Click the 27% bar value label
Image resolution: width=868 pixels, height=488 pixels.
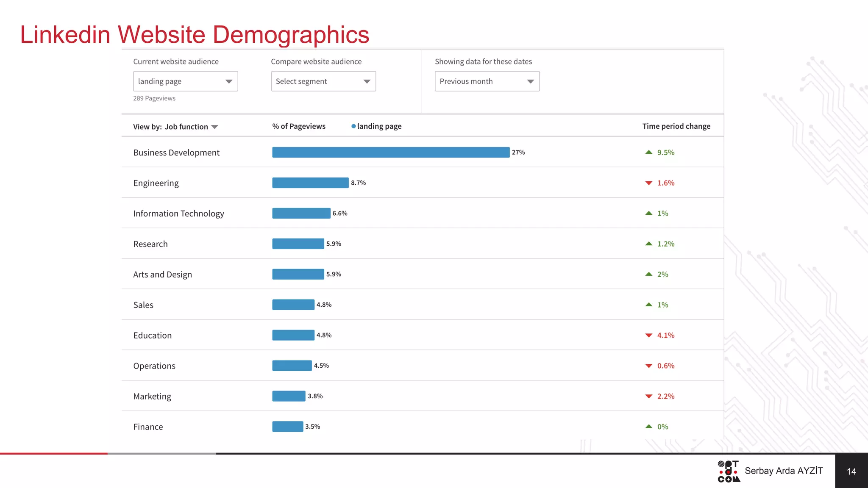tap(518, 152)
